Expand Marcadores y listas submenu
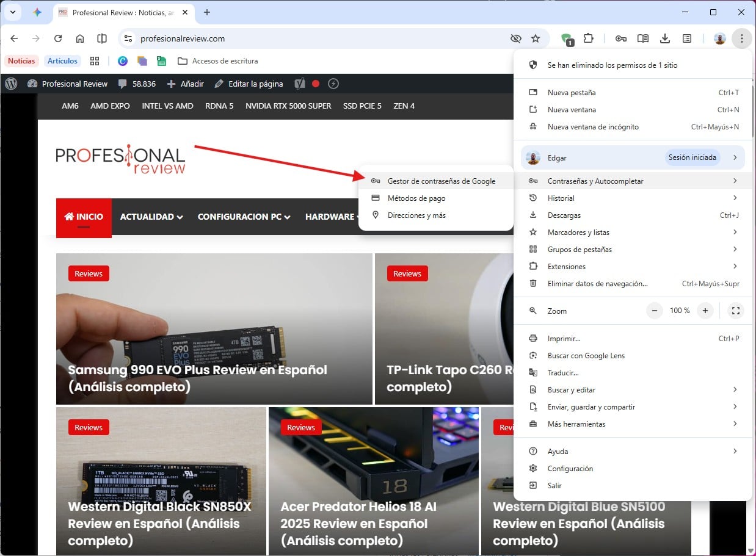Screen dimensions: 756x556 tap(633, 233)
